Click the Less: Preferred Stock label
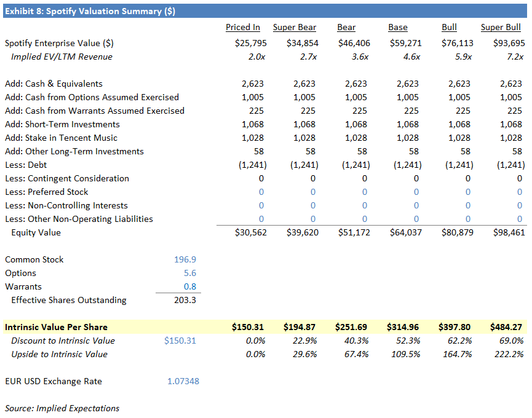The image size is (532, 418). click(x=47, y=192)
